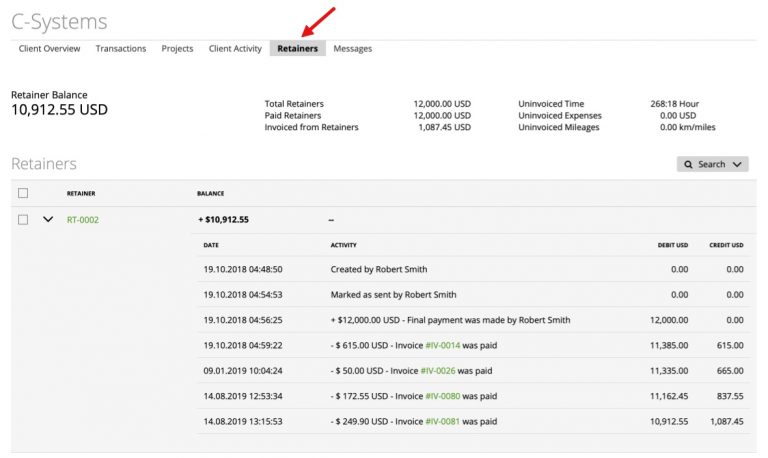Open the Messages tab
This screenshot has height=458, width=768.
click(353, 48)
